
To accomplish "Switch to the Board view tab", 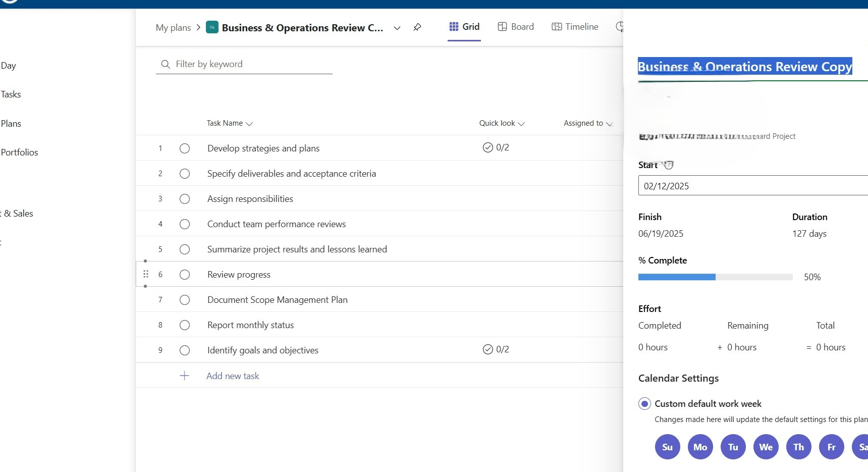I will pyautogui.click(x=515, y=27).
